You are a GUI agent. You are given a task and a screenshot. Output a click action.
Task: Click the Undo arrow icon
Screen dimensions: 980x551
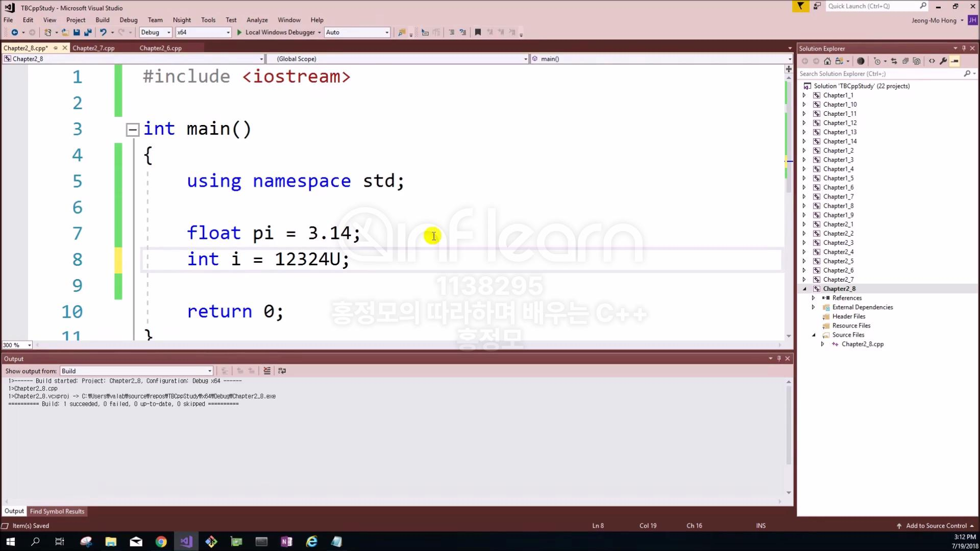[x=103, y=32]
